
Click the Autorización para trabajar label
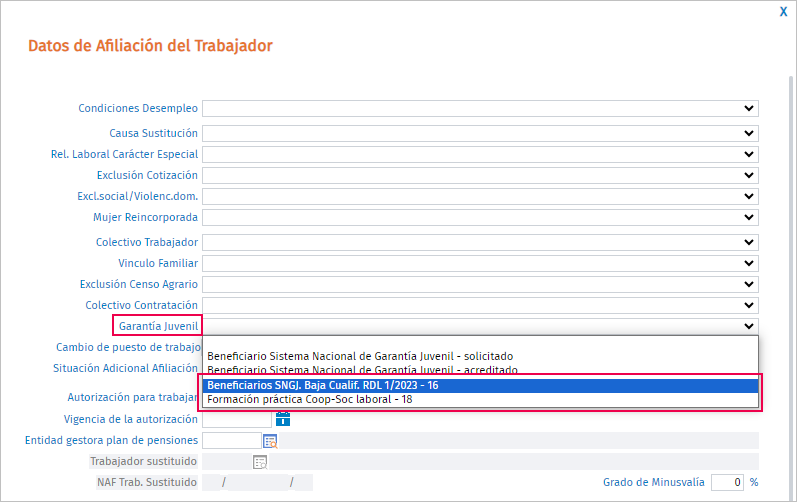(x=132, y=397)
